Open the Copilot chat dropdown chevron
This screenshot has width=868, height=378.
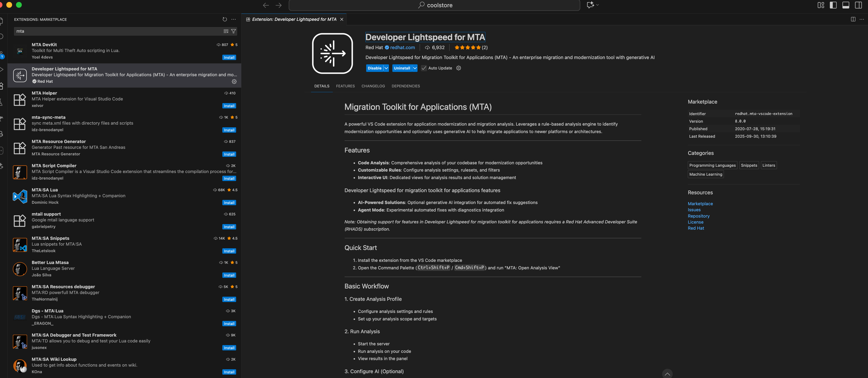597,5
